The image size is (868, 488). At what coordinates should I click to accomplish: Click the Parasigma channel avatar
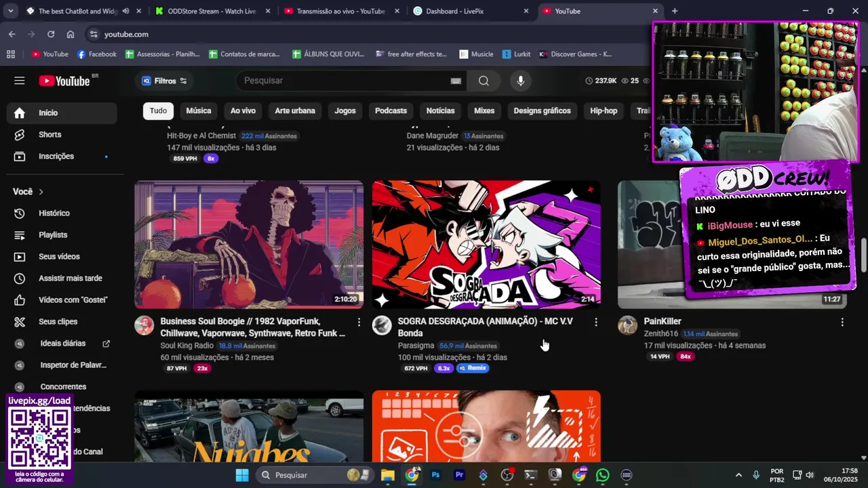(x=382, y=325)
